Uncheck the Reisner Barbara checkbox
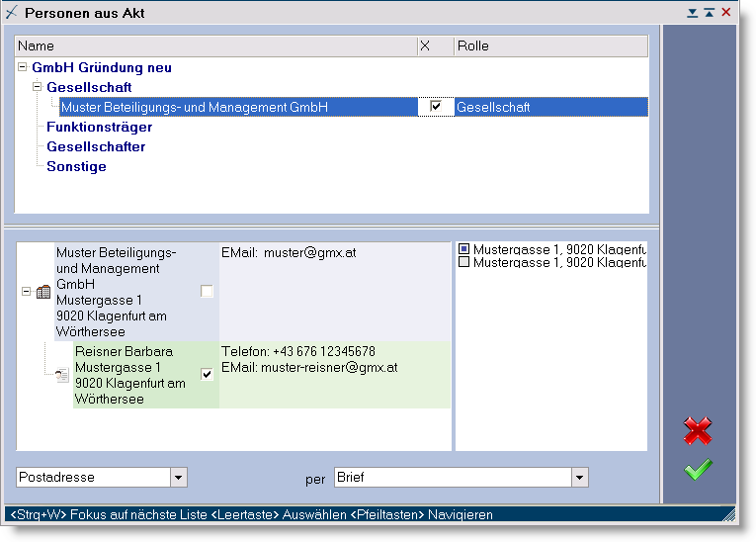 coord(207,374)
